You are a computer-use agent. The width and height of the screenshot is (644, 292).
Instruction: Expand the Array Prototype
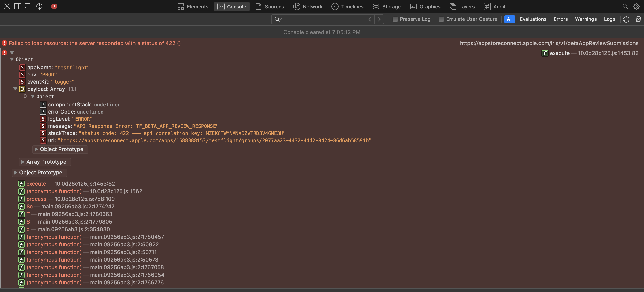coord(45,162)
